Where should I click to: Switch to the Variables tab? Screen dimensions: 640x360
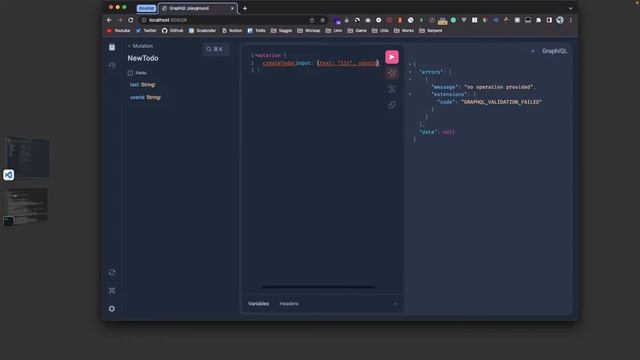tap(258, 304)
